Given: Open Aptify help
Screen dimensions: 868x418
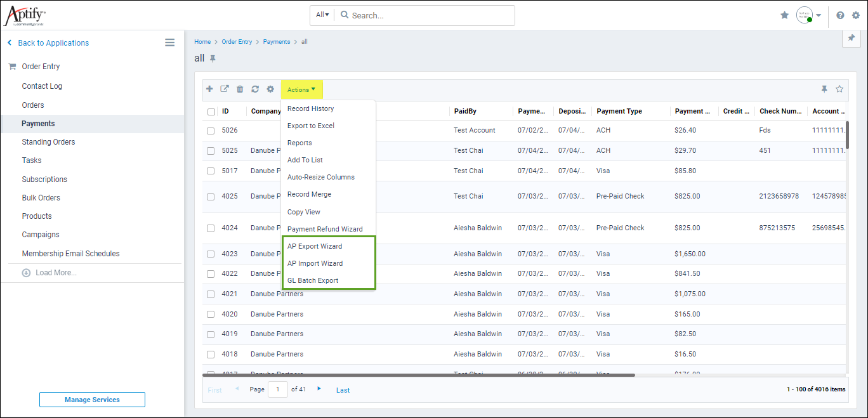Looking at the screenshot, I should point(840,14).
